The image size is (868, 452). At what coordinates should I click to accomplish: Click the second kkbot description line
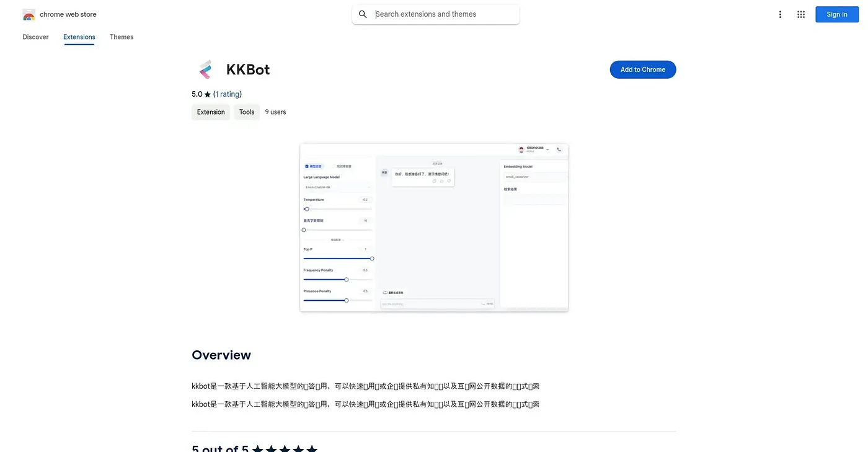point(366,404)
